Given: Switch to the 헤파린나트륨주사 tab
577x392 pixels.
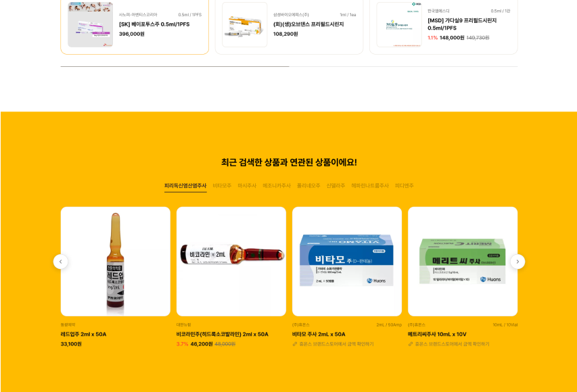Looking at the screenshot, I should (370, 186).
